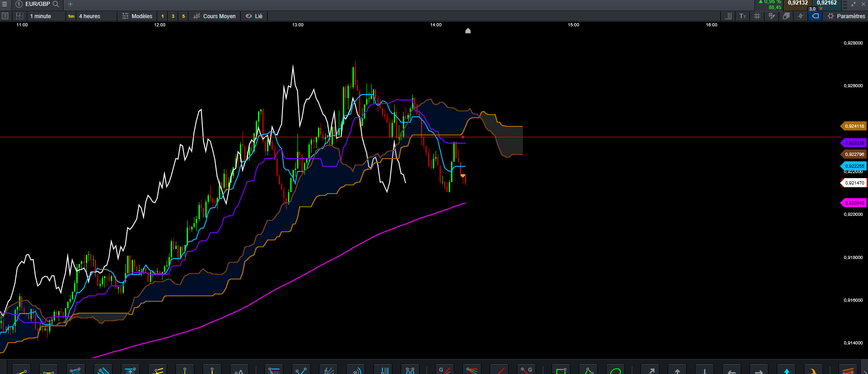
Task: Open the Modèles menu
Action: (137, 16)
